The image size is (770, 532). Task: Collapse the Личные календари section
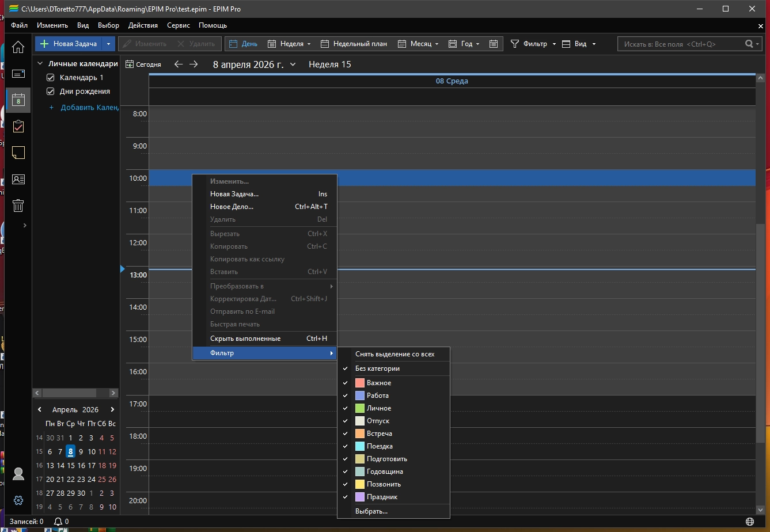tap(40, 64)
